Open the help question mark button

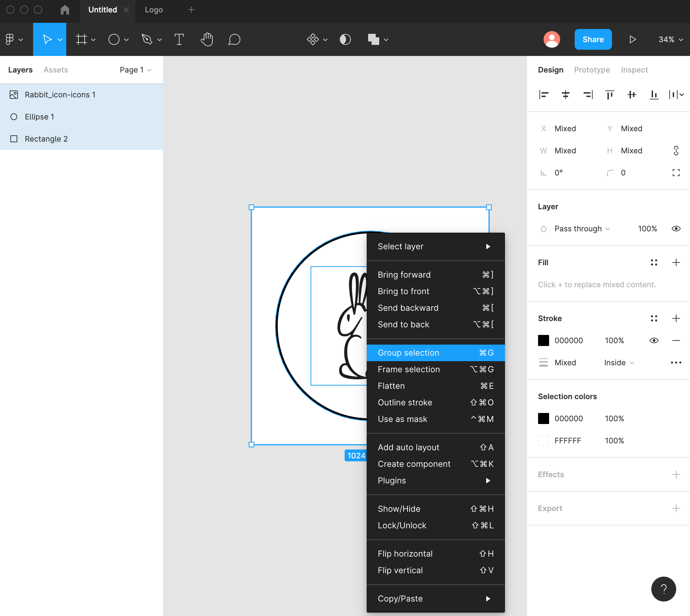tap(663, 589)
